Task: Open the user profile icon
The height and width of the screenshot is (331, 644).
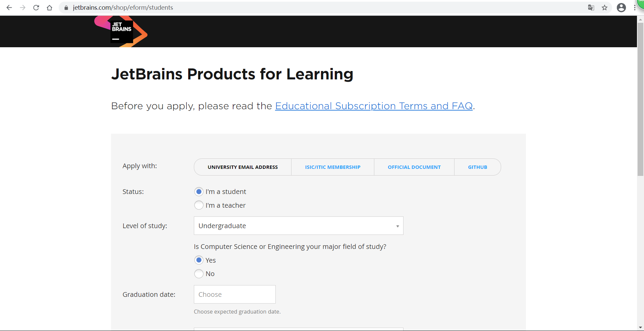Action: click(621, 7)
